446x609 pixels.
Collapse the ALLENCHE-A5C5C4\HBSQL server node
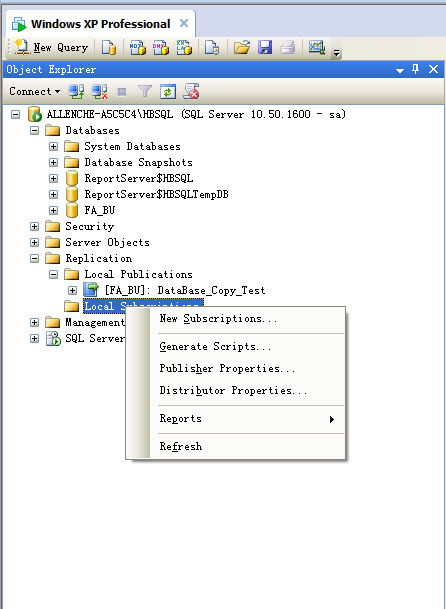pos(16,115)
